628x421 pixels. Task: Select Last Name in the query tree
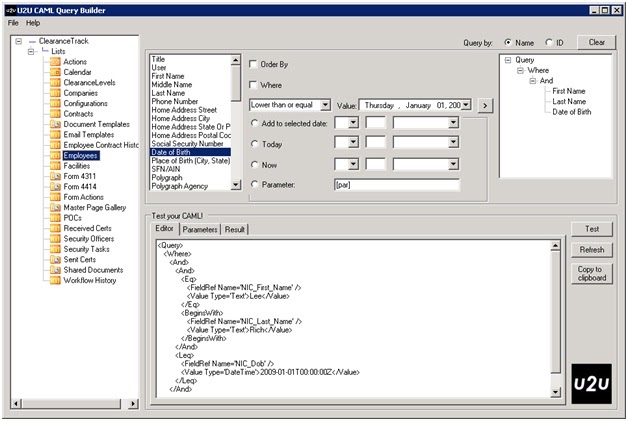569,102
